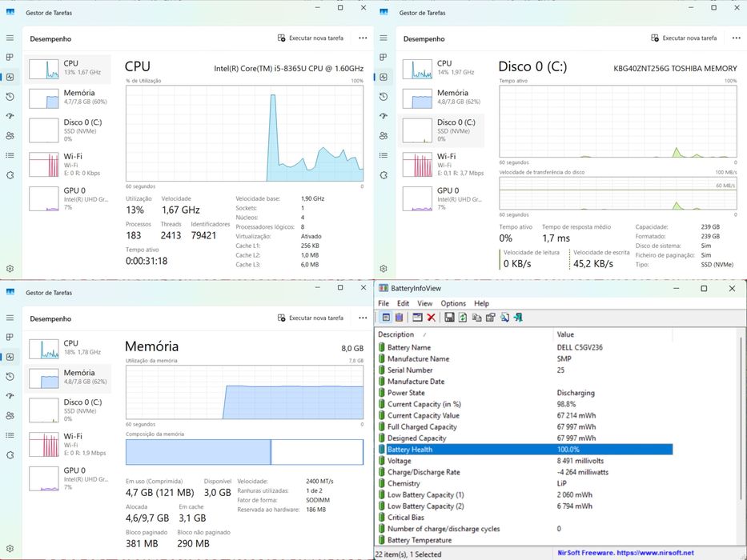Screen dimensions: 747x560
Task: Select Chemistry row showing LiP
Action: click(524, 483)
